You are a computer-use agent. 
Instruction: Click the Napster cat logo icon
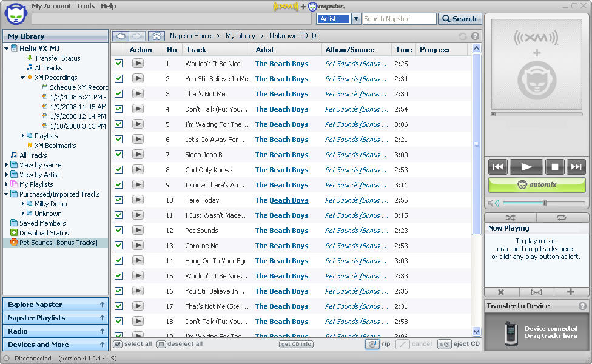[x=16, y=15]
